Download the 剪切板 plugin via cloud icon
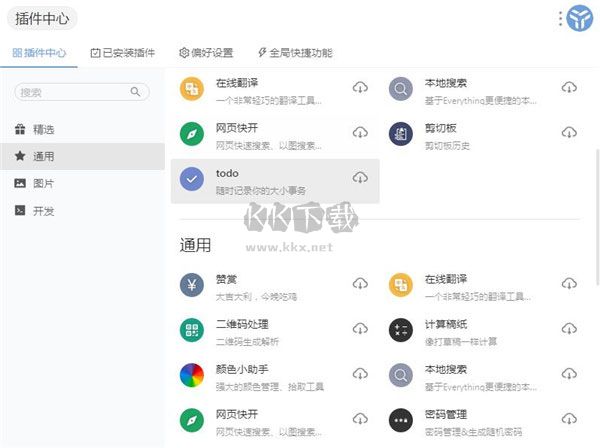This screenshot has width=600, height=448. point(569,133)
